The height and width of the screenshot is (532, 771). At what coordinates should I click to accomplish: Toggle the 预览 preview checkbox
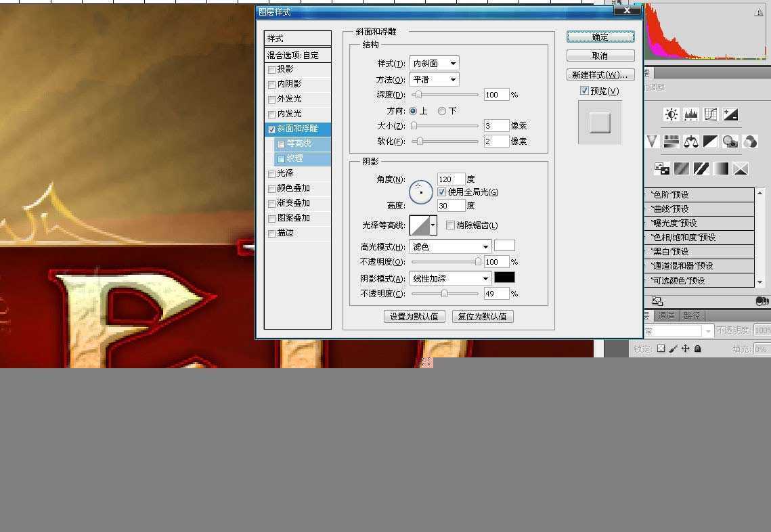(x=584, y=91)
